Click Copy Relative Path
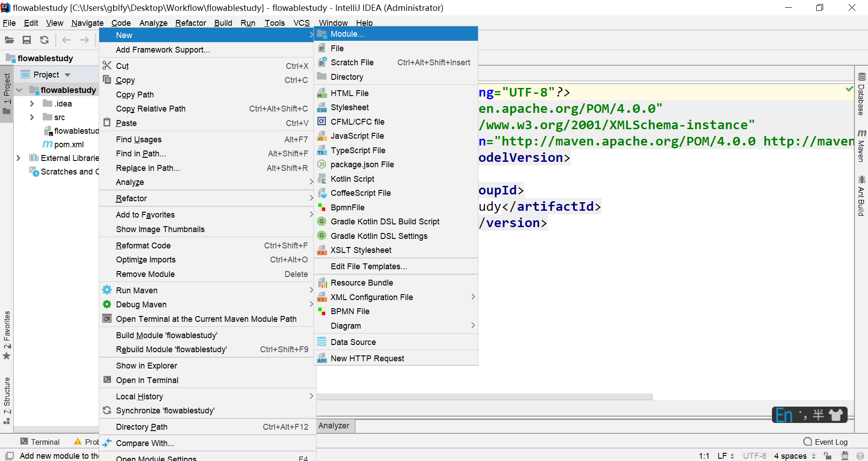The image size is (868, 461). (207, 109)
